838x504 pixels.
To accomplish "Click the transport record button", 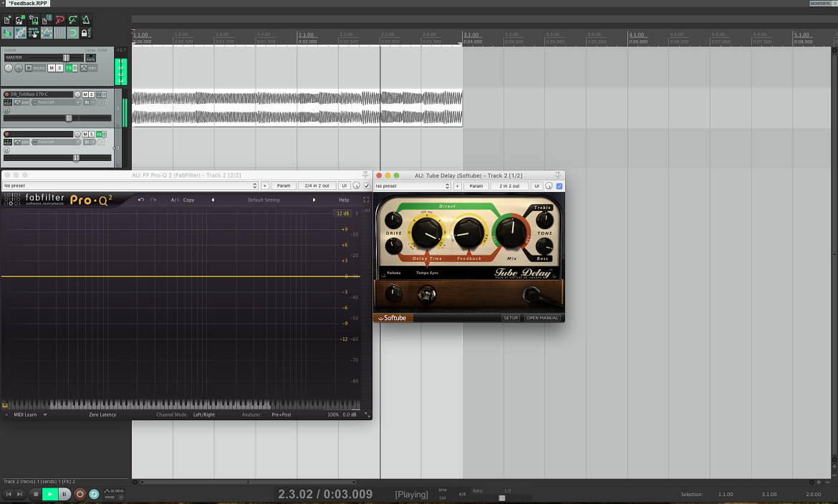I will coord(80,495).
